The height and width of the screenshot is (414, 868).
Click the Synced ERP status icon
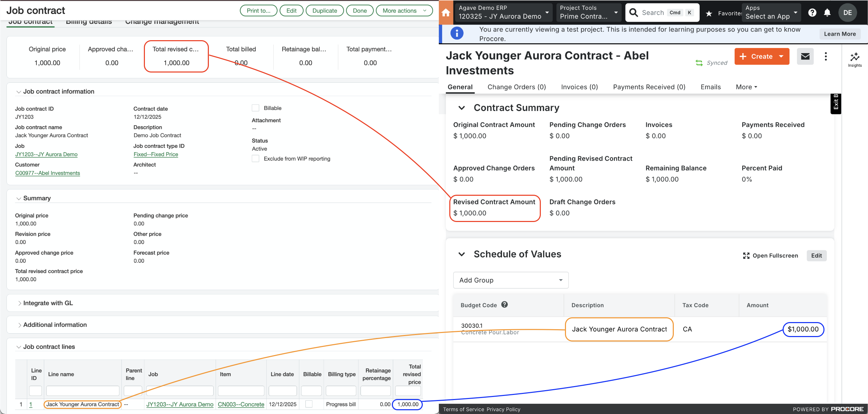tap(699, 63)
